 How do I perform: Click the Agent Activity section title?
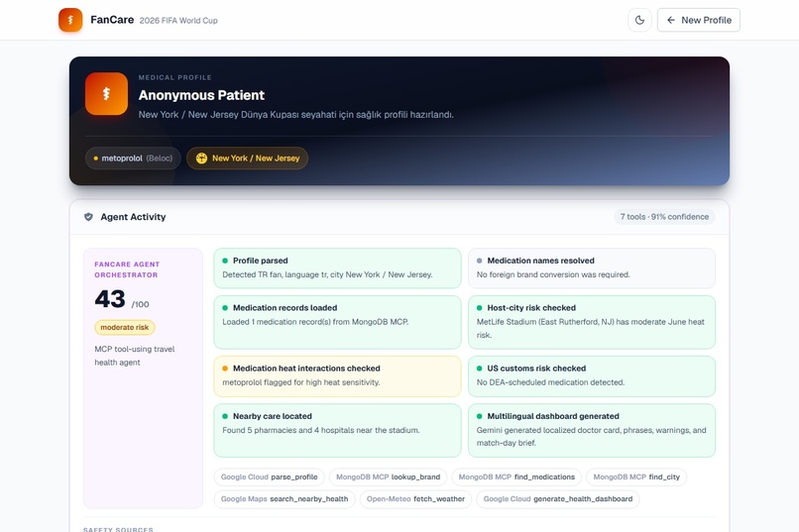133,217
